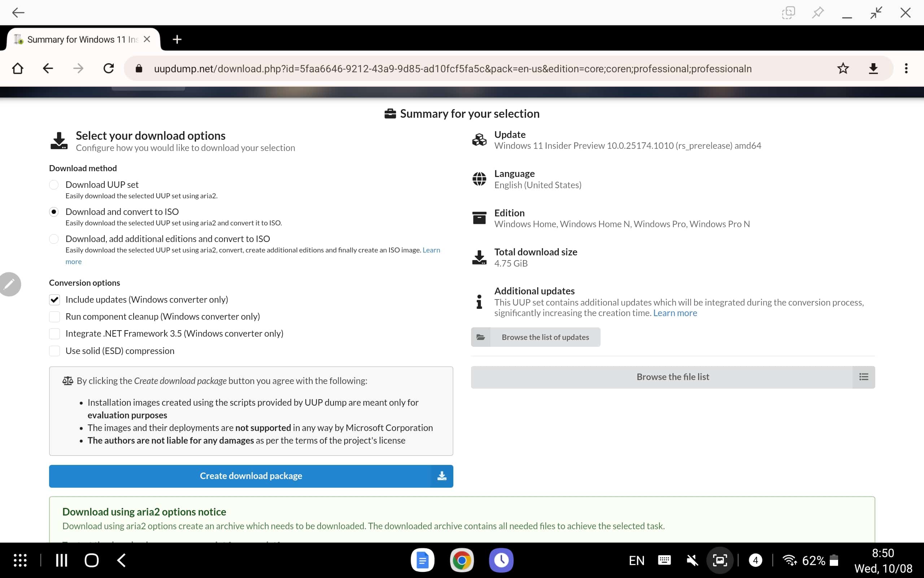Open a new browser tab
Screen dimensions: 924x578
pos(177,39)
